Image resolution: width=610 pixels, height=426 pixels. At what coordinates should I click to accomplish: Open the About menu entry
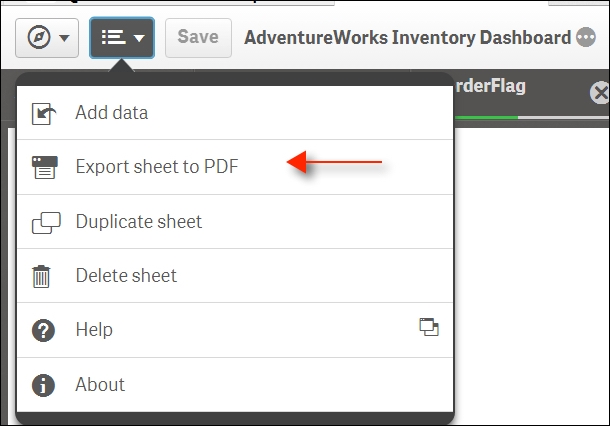[x=235, y=385]
